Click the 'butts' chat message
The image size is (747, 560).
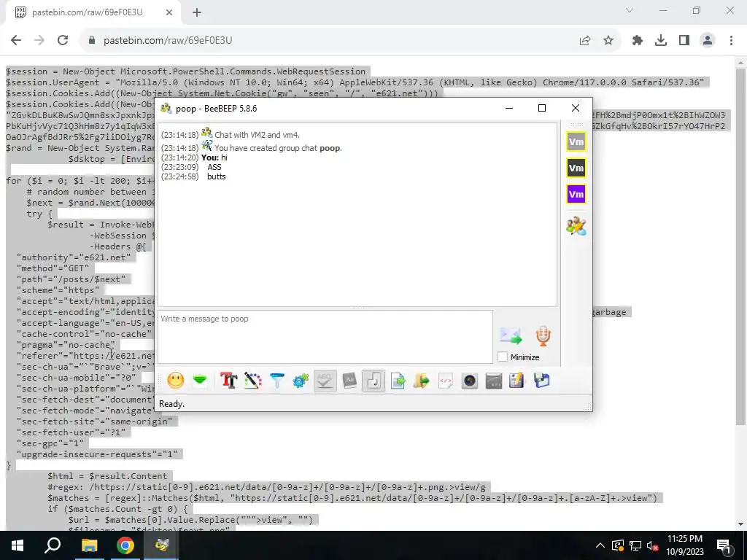(x=216, y=176)
